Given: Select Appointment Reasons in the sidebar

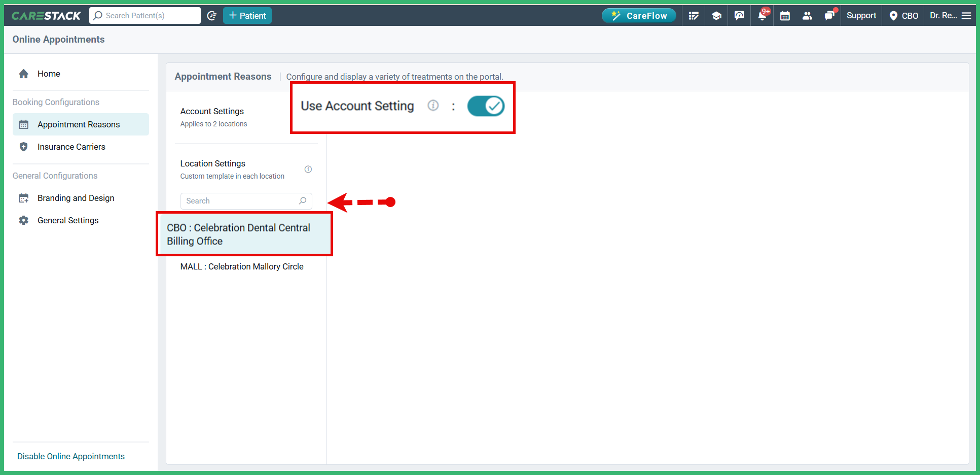Looking at the screenshot, I should pyautogui.click(x=79, y=124).
